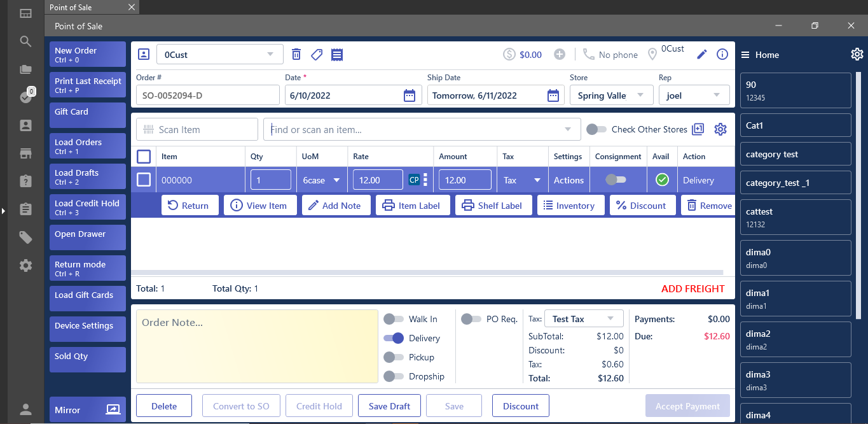Select the cattest category tile
Image resolution: width=868 pixels, height=424 pixels.
point(796,217)
